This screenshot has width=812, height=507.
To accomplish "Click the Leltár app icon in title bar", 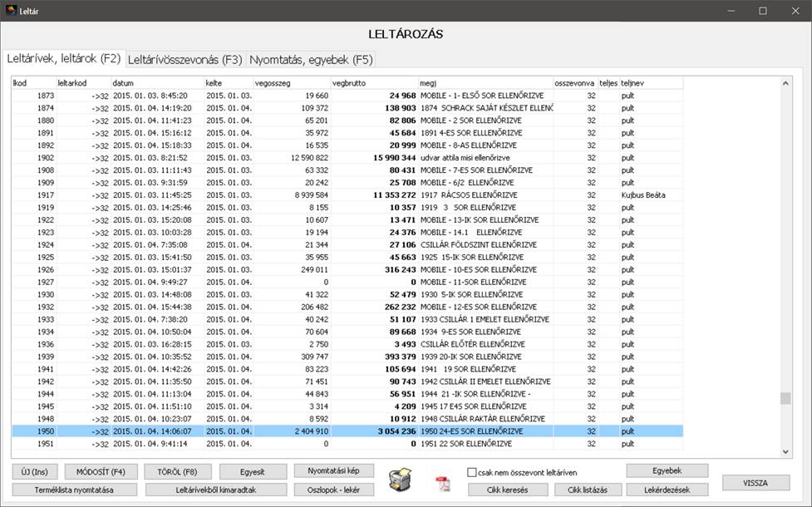I will (x=11, y=11).
